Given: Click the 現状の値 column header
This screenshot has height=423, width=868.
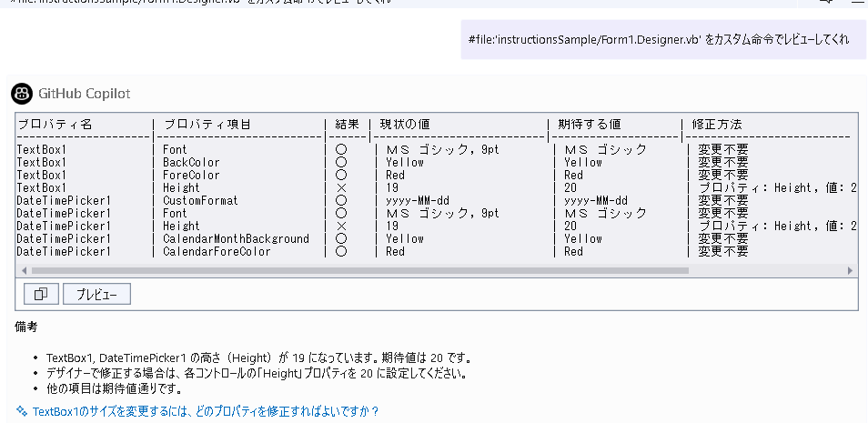Looking at the screenshot, I should pyautogui.click(x=405, y=124).
